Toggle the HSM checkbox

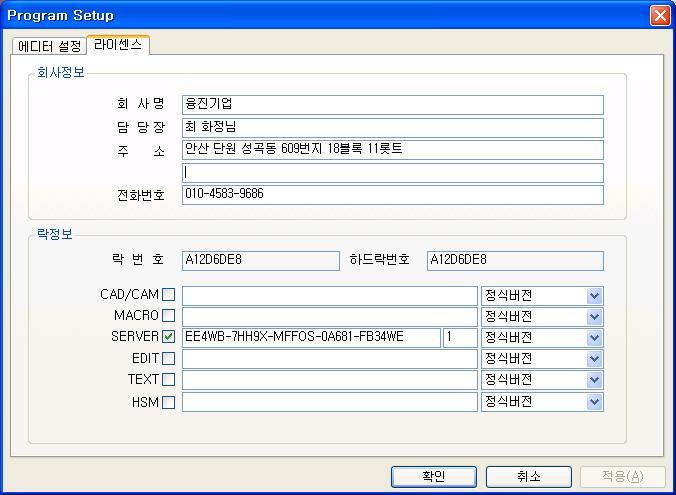(x=168, y=402)
